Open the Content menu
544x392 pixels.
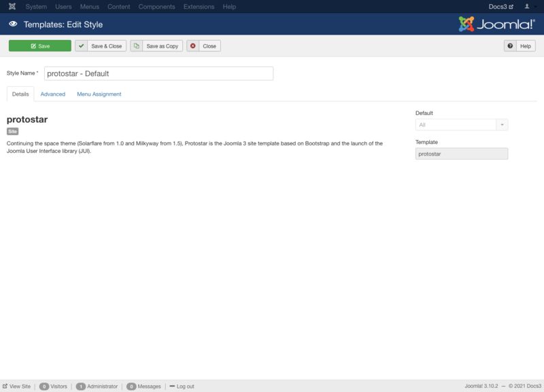click(x=118, y=7)
